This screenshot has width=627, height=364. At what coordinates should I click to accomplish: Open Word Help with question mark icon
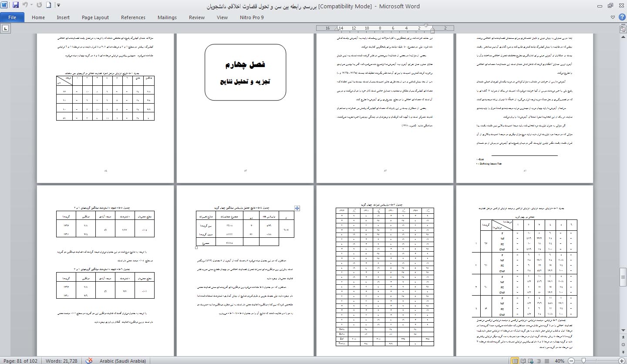[x=621, y=17]
